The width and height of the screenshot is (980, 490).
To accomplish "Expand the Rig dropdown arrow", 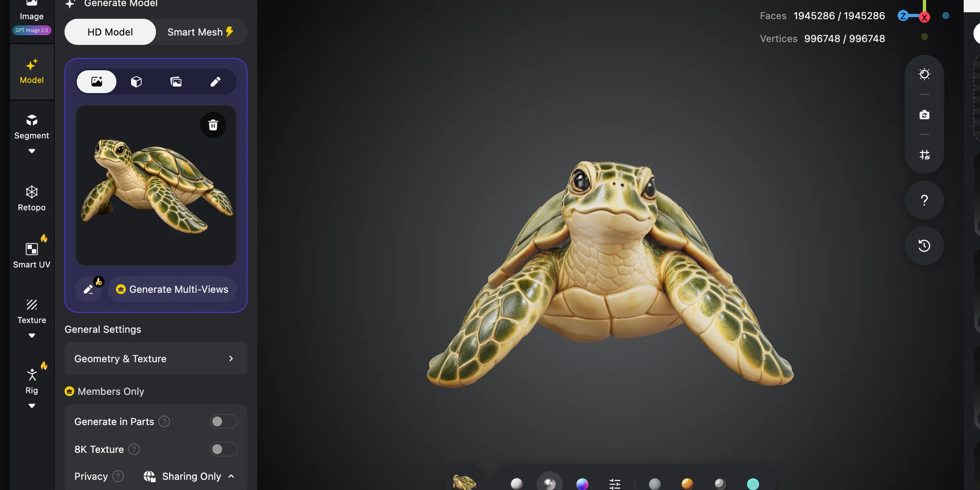I will click(32, 406).
